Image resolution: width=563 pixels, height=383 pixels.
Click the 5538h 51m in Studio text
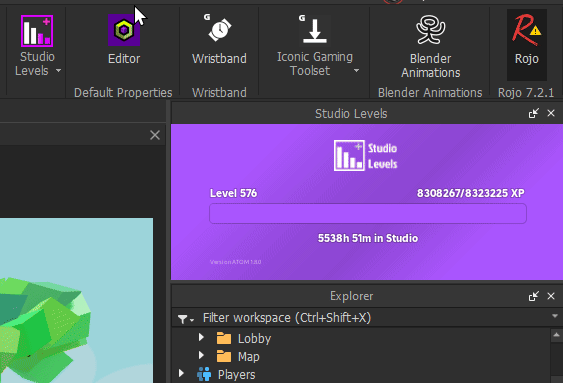(x=368, y=238)
